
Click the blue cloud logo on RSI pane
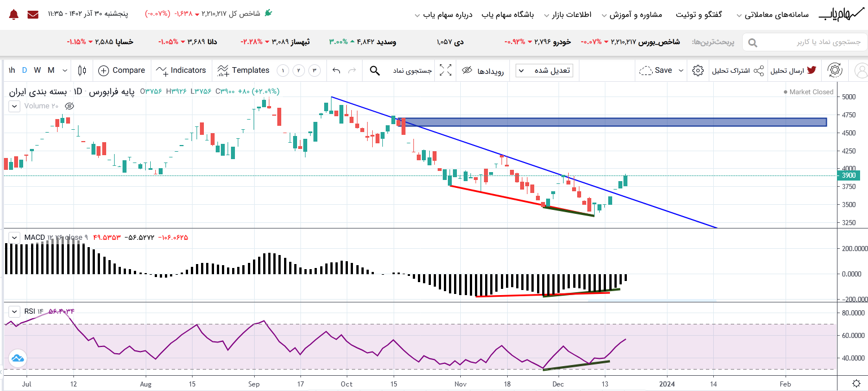pos(17,358)
